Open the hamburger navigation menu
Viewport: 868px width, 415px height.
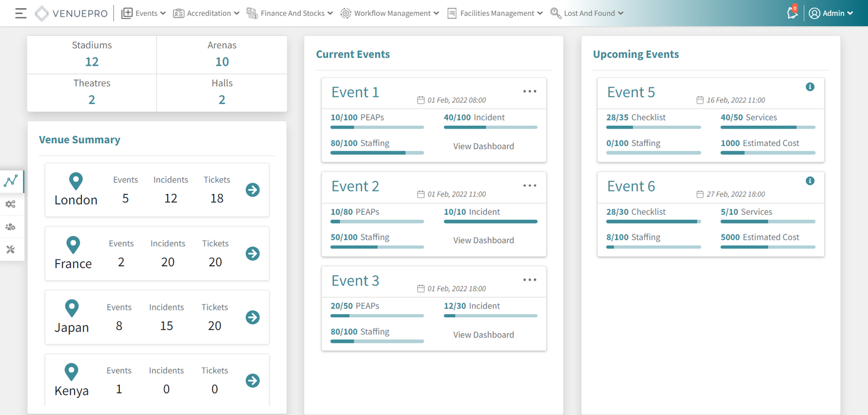(x=21, y=14)
